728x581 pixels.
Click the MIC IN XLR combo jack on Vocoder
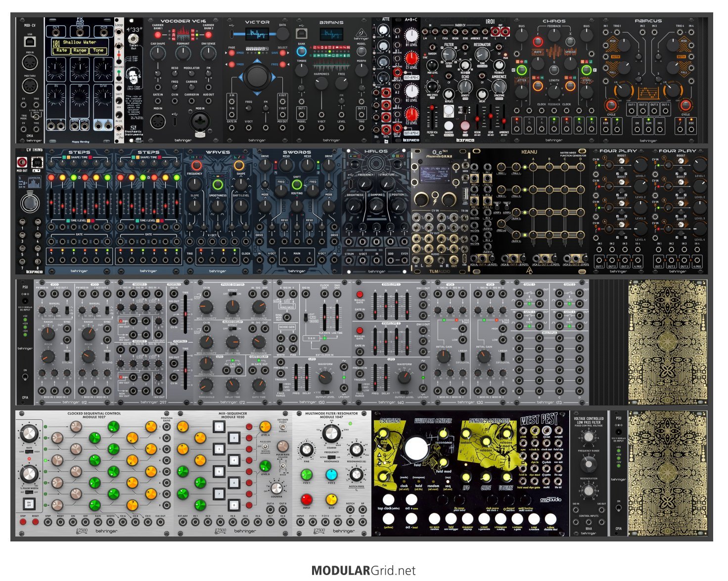(199, 122)
